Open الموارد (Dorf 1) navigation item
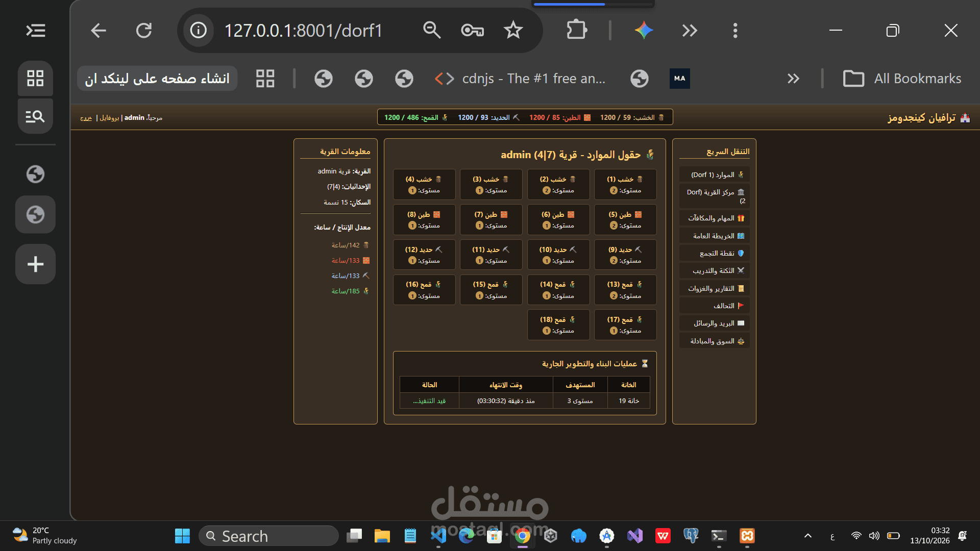Image resolution: width=980 pixels, height=551 pixels. click(715, 174)
